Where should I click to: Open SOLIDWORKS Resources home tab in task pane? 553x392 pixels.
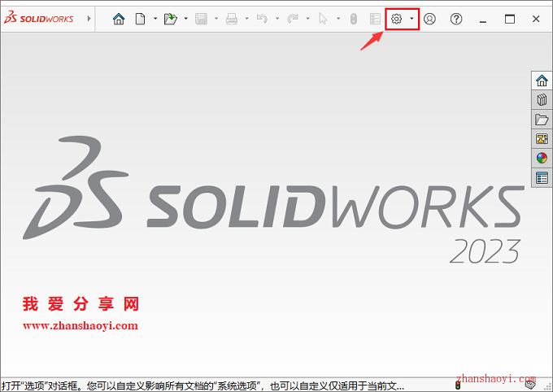point(542,81)
